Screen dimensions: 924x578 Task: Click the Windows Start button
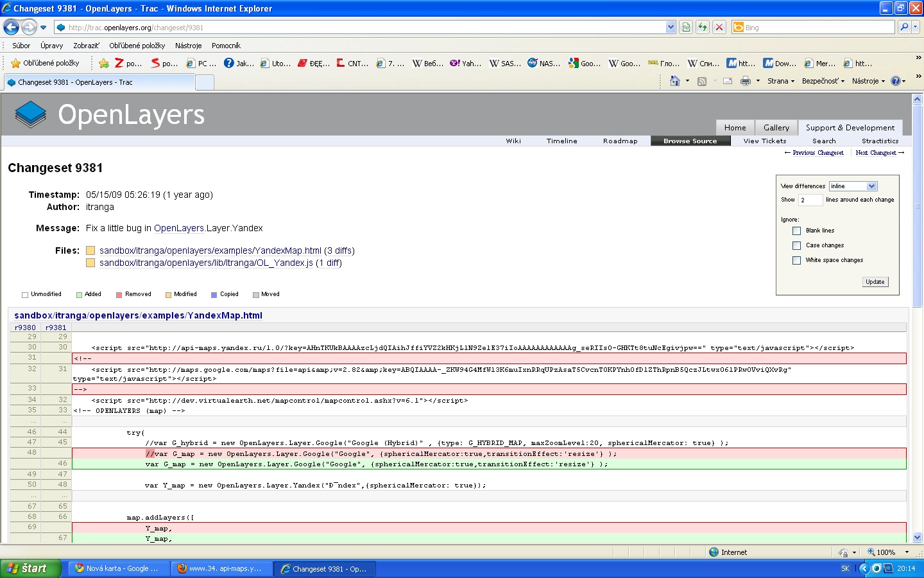(x=30, y=568)
